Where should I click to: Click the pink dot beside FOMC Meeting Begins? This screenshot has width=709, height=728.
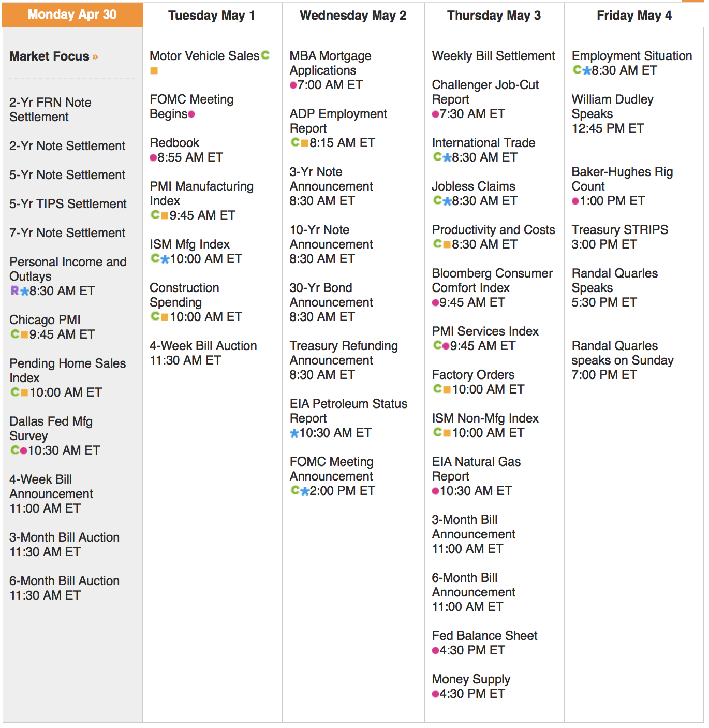(x=191, y=114)
